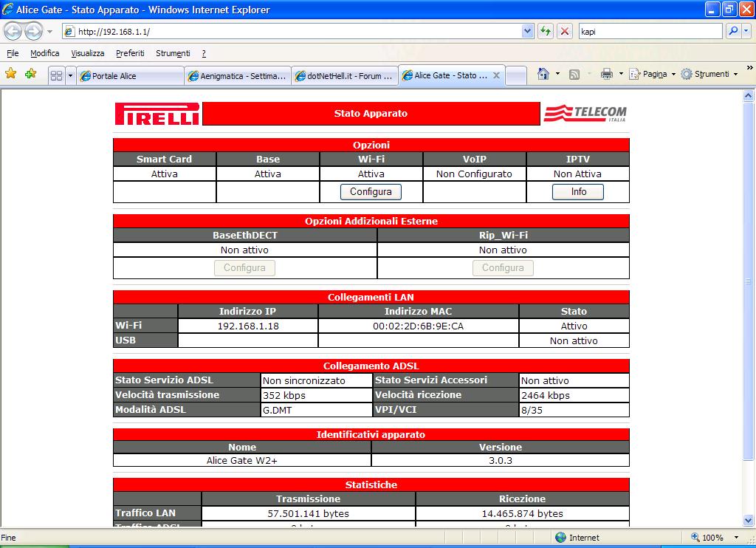
Task: Open the Preferiti menu
Action: pyautogui.click(x=130, y=53)
